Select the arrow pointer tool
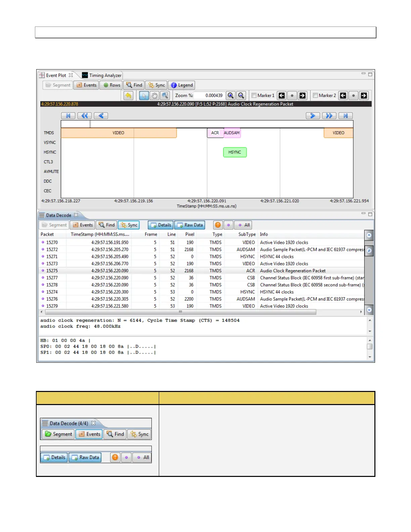 (144, 96)
